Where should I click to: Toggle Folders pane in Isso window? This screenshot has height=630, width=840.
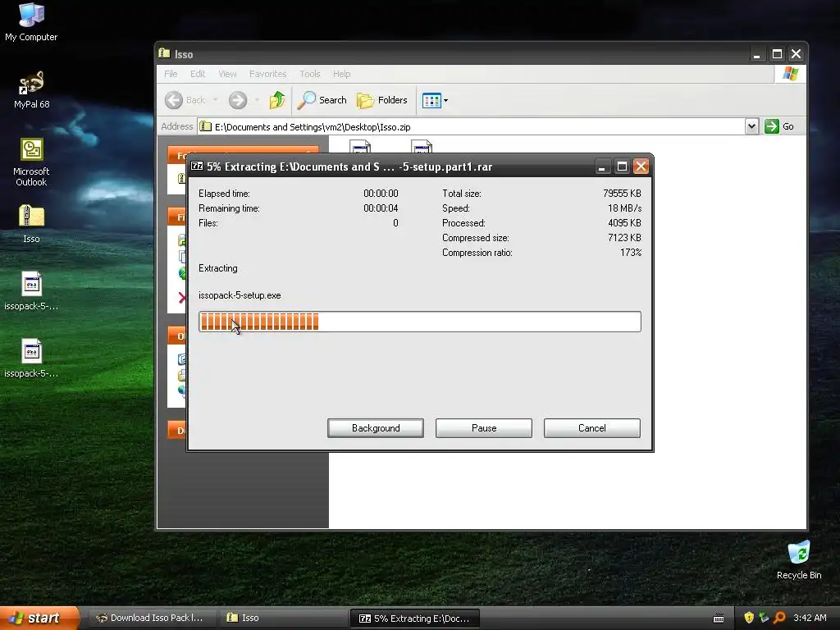click(x=382, y=100)
